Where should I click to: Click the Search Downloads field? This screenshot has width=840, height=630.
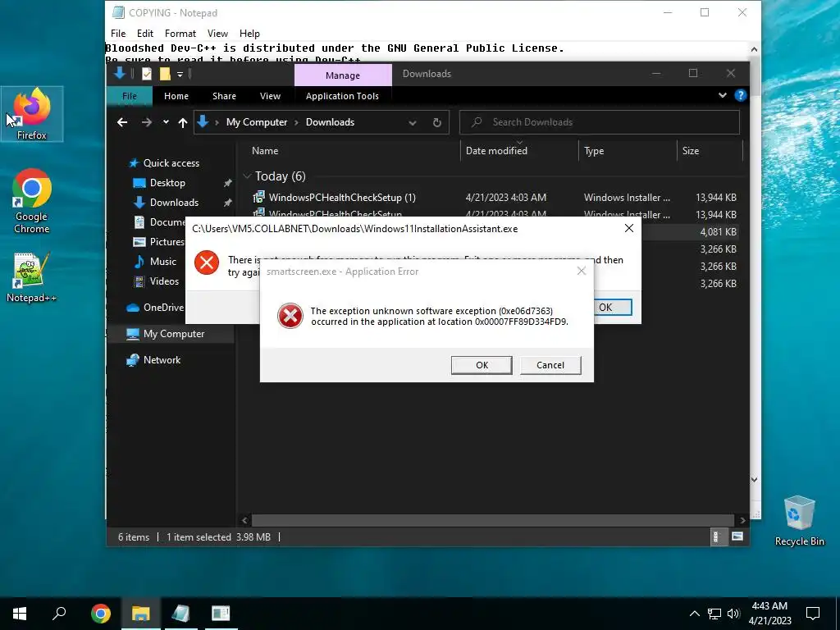pyautogui.click(x=600, y=122)
